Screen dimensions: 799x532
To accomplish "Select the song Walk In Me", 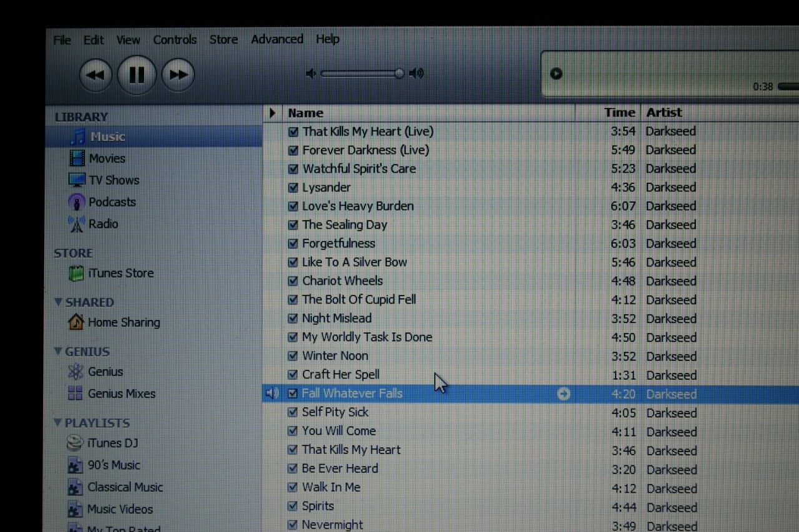I will pos(331,487).
